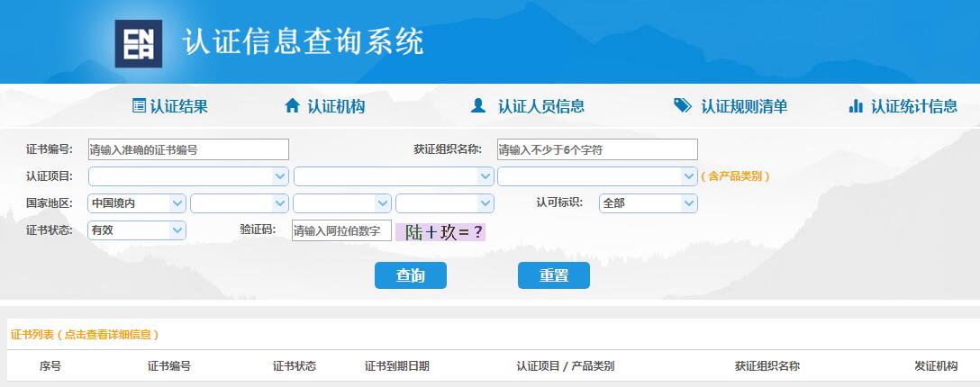Focus the 证书编号 input field
This screenshot has height=387, width=980.
coord(188,149)
